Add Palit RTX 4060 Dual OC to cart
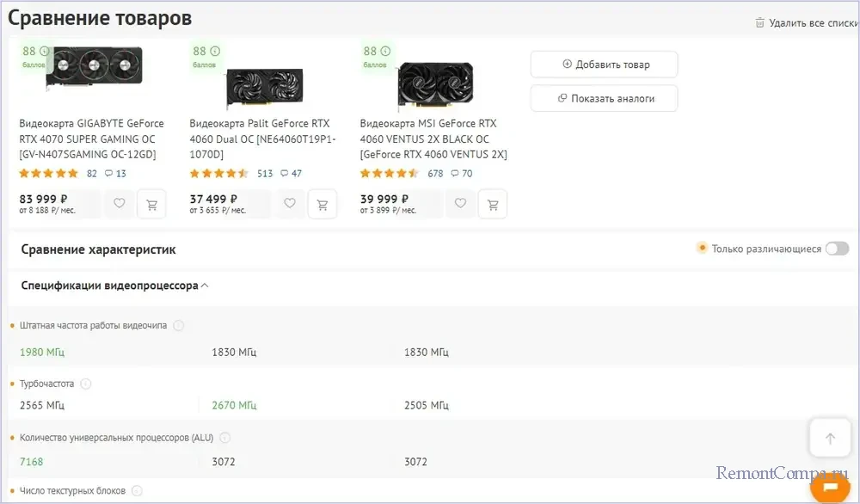 [x=322, y=204]
